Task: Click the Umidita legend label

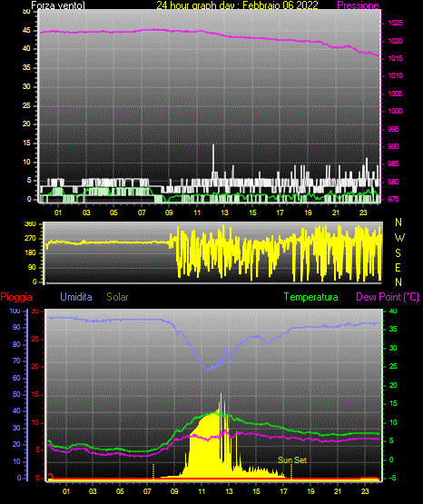Action: (76, 297)
